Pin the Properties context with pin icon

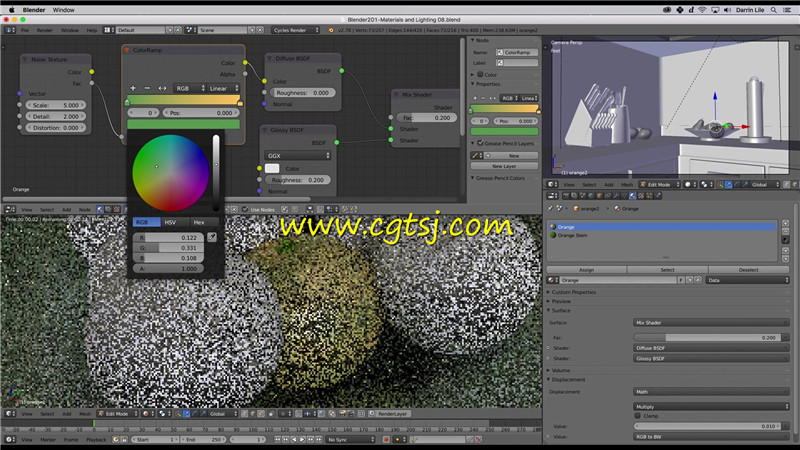point(550,209)
